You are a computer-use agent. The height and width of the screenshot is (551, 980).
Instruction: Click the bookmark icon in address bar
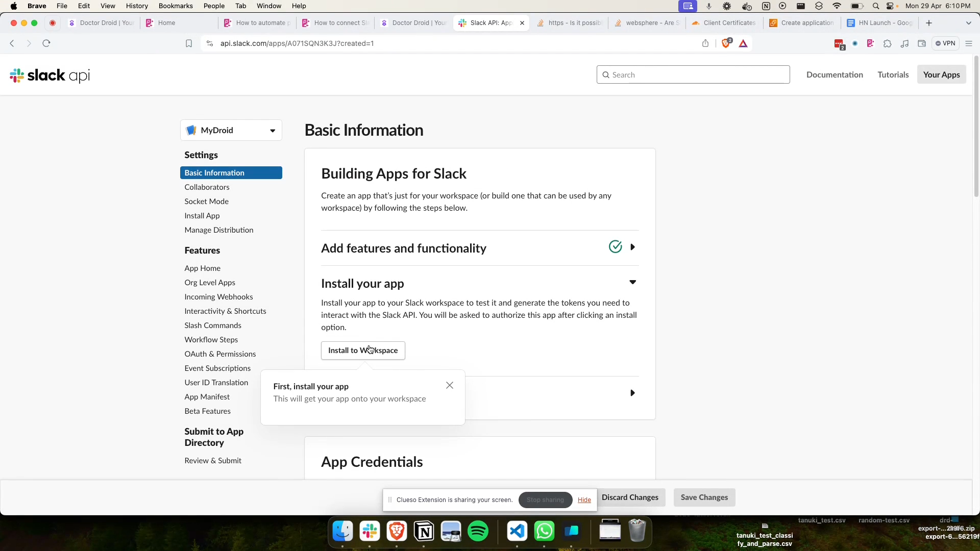188,43
